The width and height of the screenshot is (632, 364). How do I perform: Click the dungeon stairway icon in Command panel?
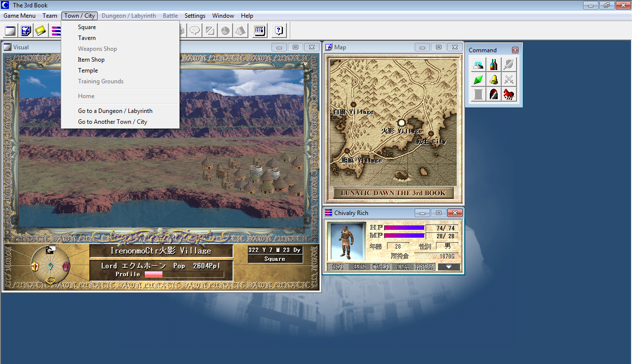[493, 94]
